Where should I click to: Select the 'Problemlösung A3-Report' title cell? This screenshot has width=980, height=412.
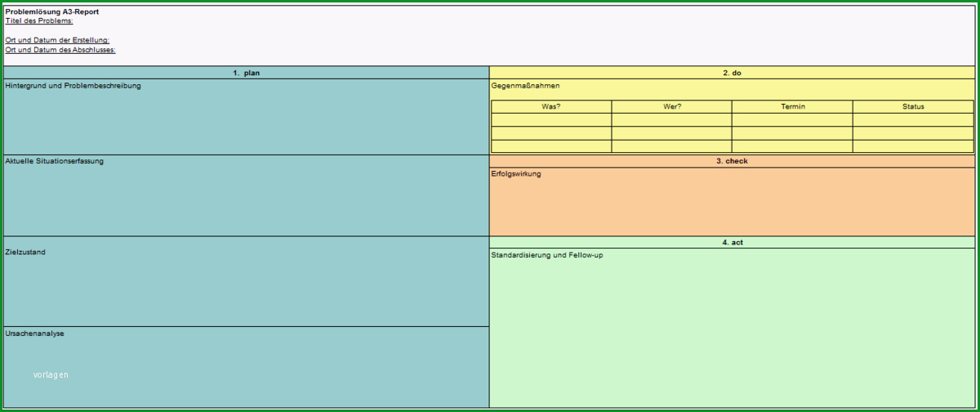coord(51,12)
